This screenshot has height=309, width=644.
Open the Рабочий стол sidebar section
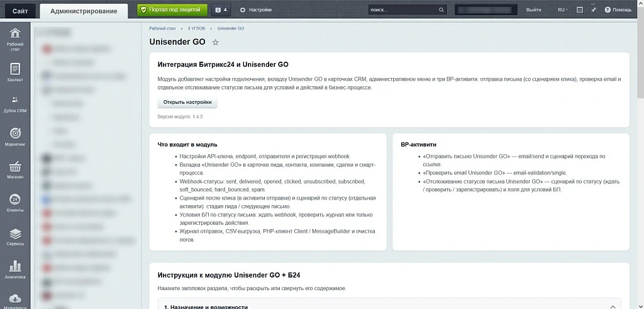pyautogui.click(x=15, y=40)
